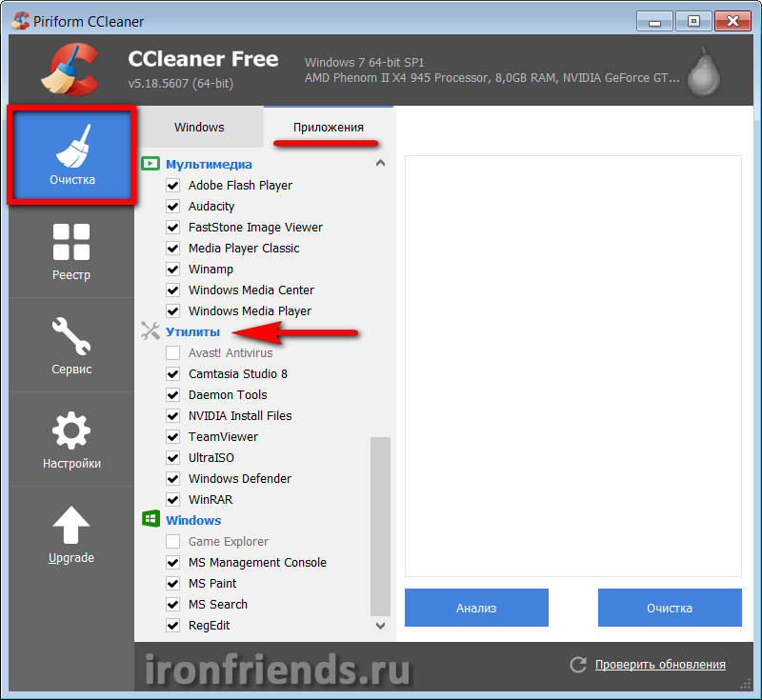The height and width of the screenshot is (700, 762).
Task: Click the Анализ button
Action: click(476, 608)
